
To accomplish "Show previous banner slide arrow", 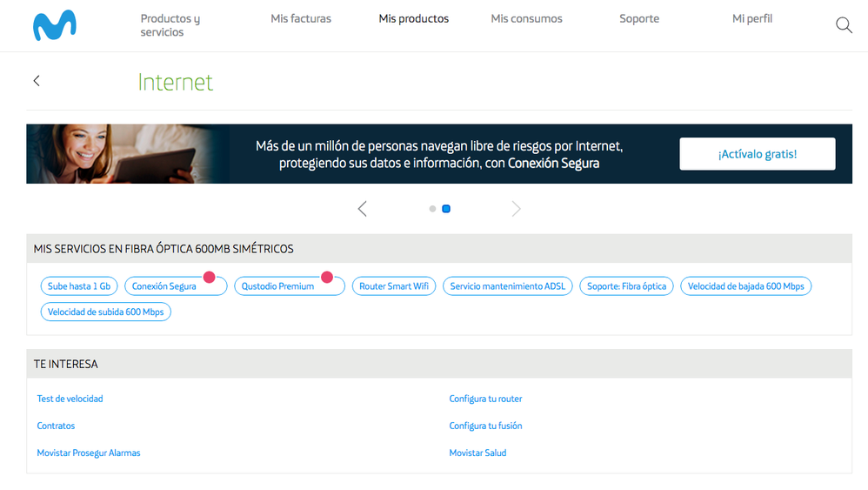I will coord(362,209).
